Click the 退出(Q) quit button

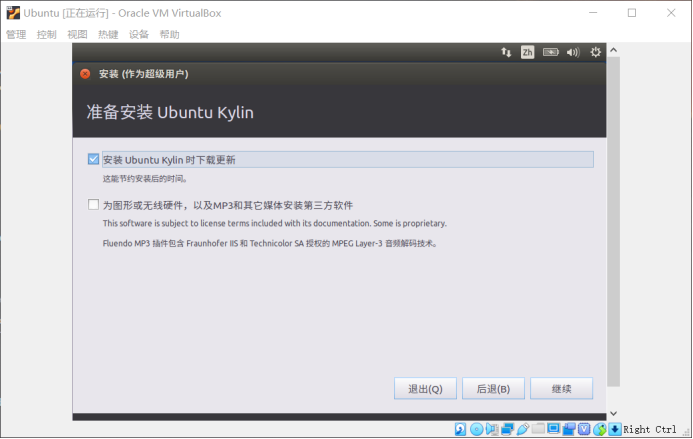[x=425, y=389]
